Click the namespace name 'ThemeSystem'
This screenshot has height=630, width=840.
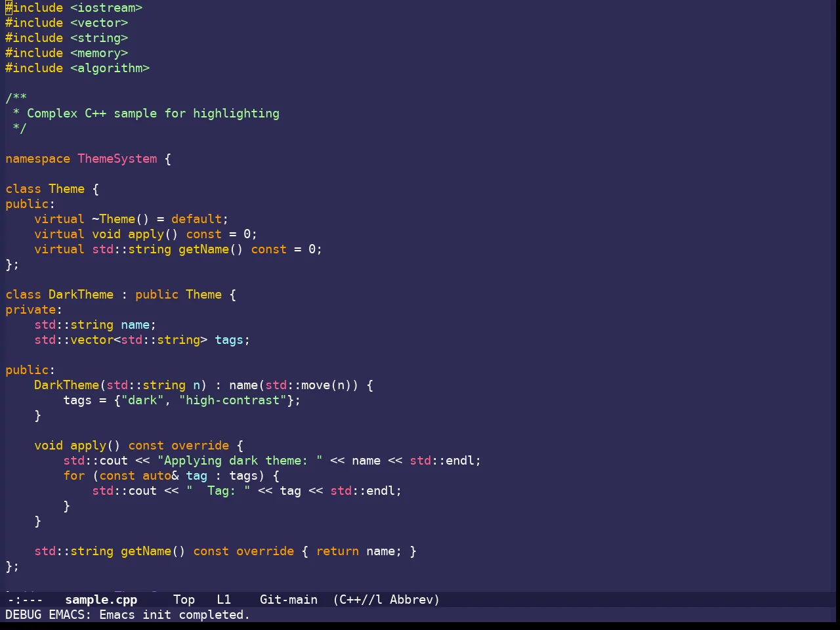[117, 159]
